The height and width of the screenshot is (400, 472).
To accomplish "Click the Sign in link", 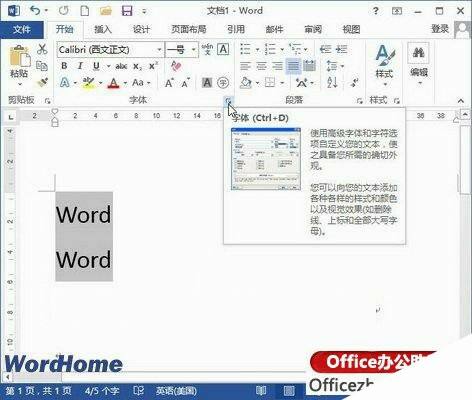I will (440, 29).
